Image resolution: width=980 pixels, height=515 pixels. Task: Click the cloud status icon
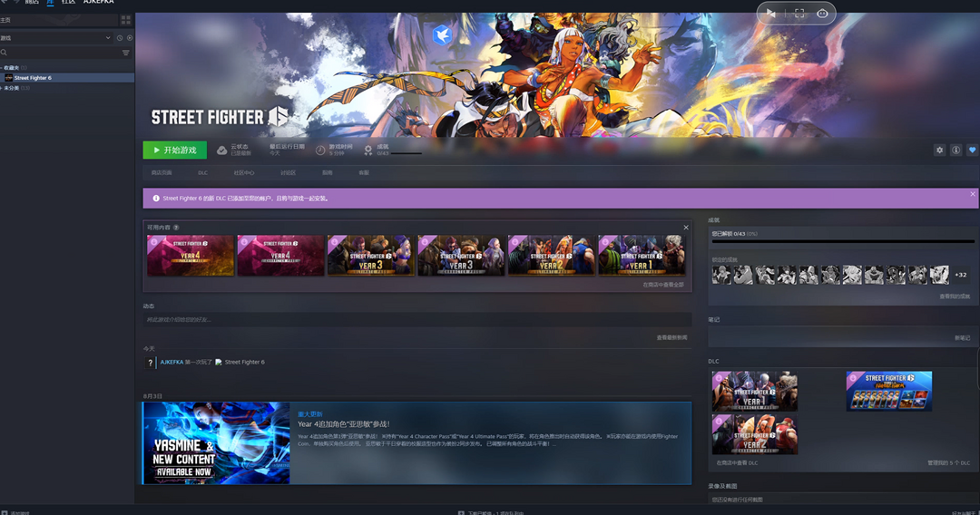click(x=222, y=150)
